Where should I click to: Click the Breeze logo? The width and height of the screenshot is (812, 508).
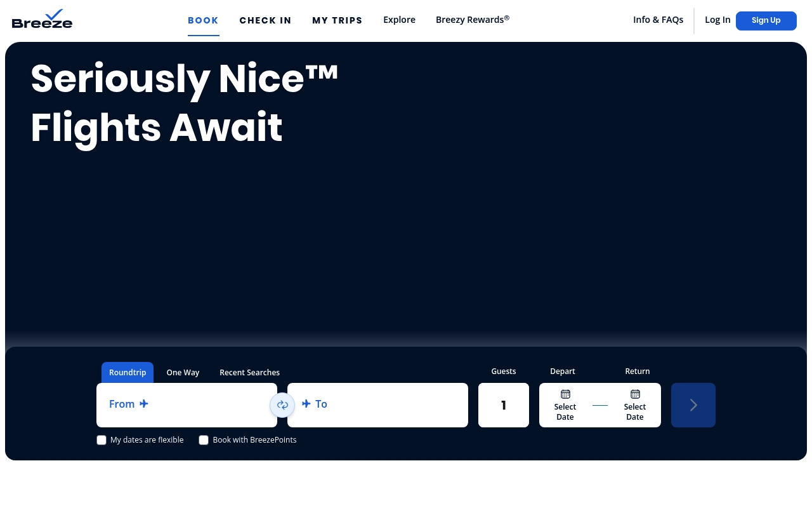tap(42, 19)
